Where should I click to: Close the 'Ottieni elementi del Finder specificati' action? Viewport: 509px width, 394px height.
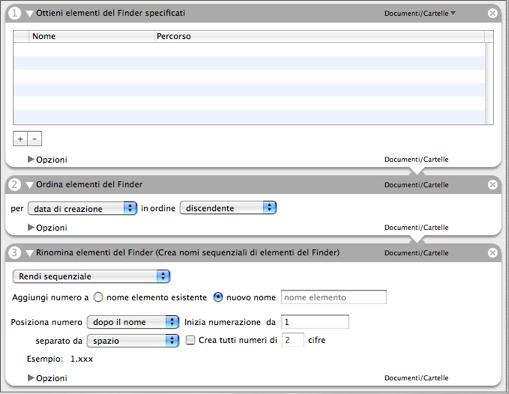pos(492,13)
